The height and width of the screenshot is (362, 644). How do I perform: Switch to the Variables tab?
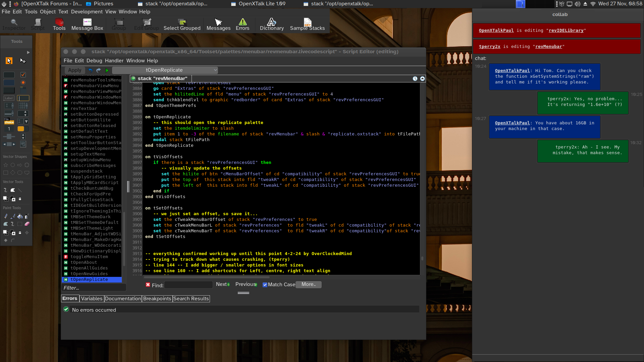point(92,298)
